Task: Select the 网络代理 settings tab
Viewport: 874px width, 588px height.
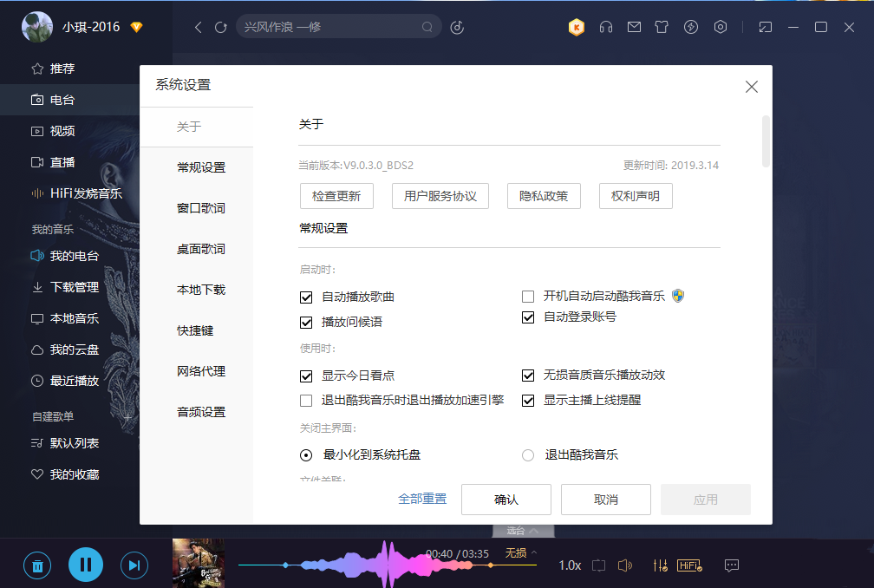Action: [201, 371]
